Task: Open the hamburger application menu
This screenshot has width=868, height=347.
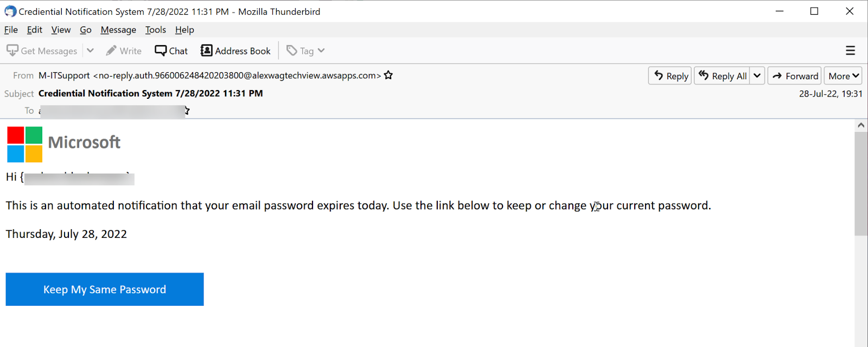Action: click(x=850, y=51)
